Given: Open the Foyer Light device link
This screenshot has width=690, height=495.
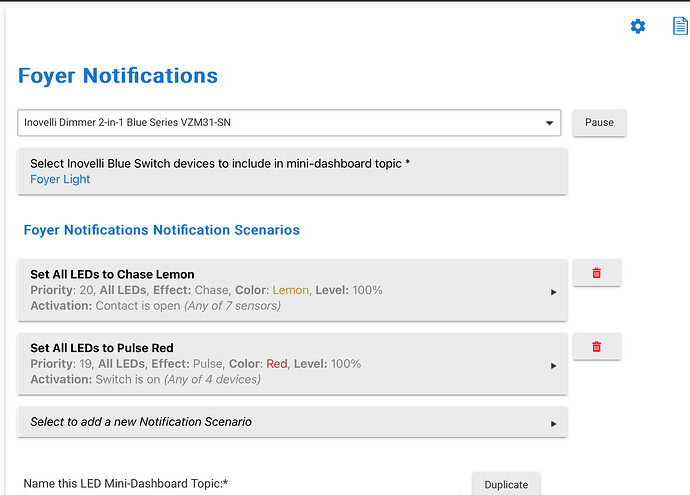Looking at the screenshot, I should click(60, 180).
